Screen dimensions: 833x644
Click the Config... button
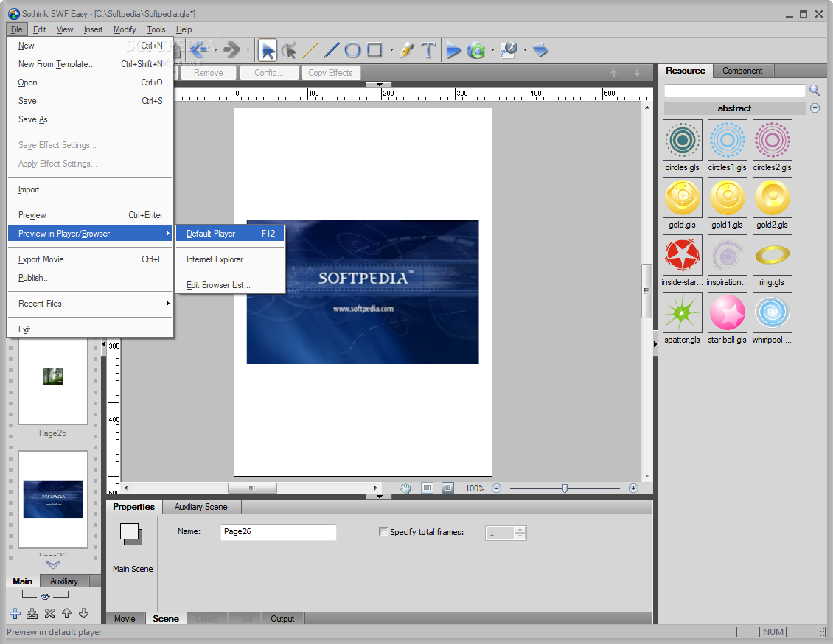pyautogui.click(x=269, y=73)
